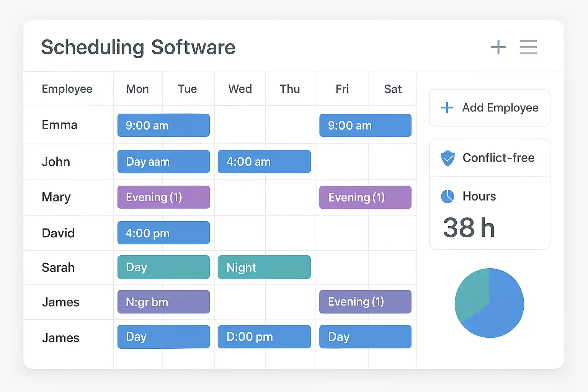The width and height of the screenshot is (588, 392).
Task: Select Mary's Friday Evening (1) shift
Action: pyautogui.click(x=365, y=197)
